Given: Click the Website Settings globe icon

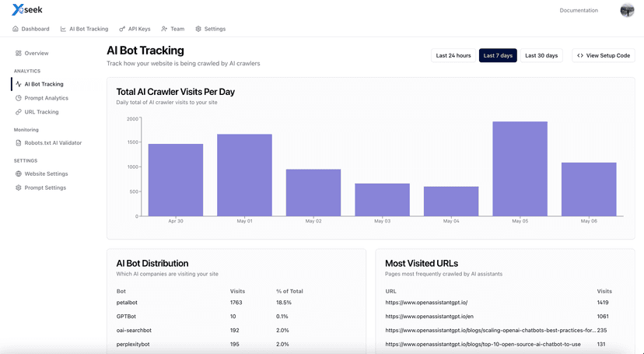Looking at the screenshot, I should click(19, 173).
